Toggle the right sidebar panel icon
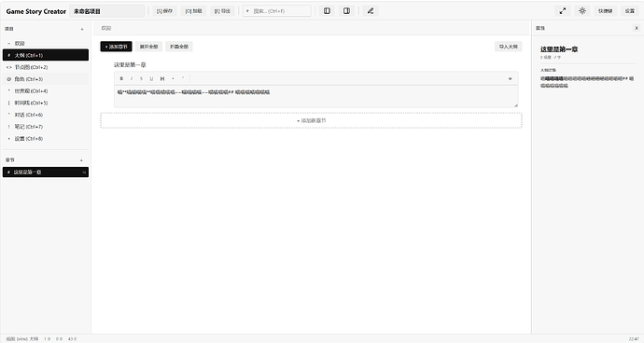Screen dimensions: 644x343 point(346,11)
